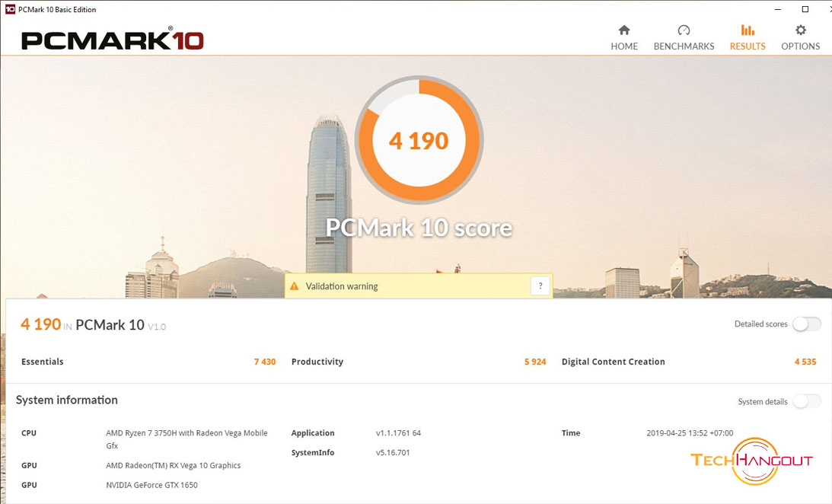
Task: Click the PCMARK 10 logo
Action: click(x=113, y=40)
